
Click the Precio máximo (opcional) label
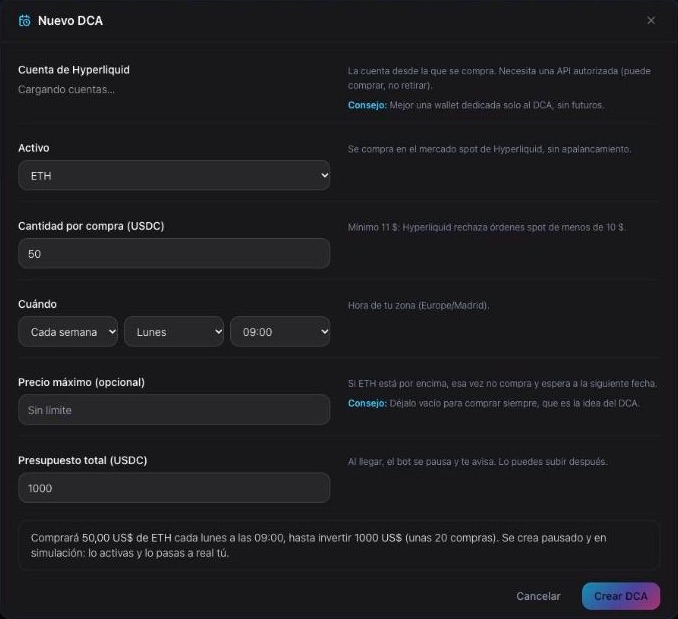[x=81, y=382]
